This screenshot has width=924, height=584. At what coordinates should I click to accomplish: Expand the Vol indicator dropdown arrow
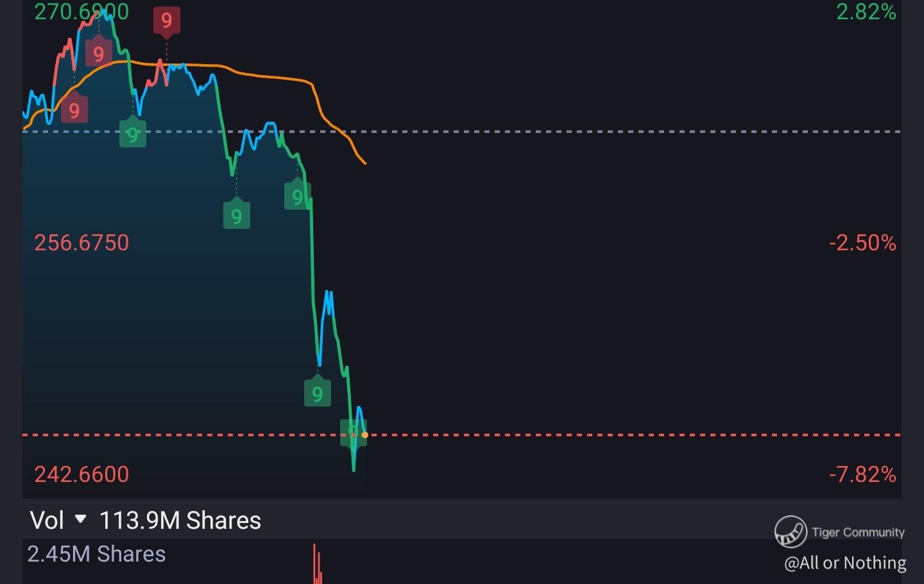[81, 519]
